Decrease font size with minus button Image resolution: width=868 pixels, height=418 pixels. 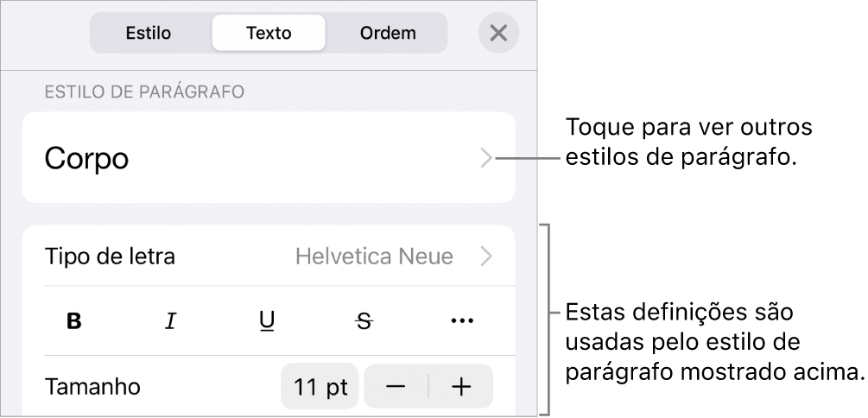pos(396,387)
